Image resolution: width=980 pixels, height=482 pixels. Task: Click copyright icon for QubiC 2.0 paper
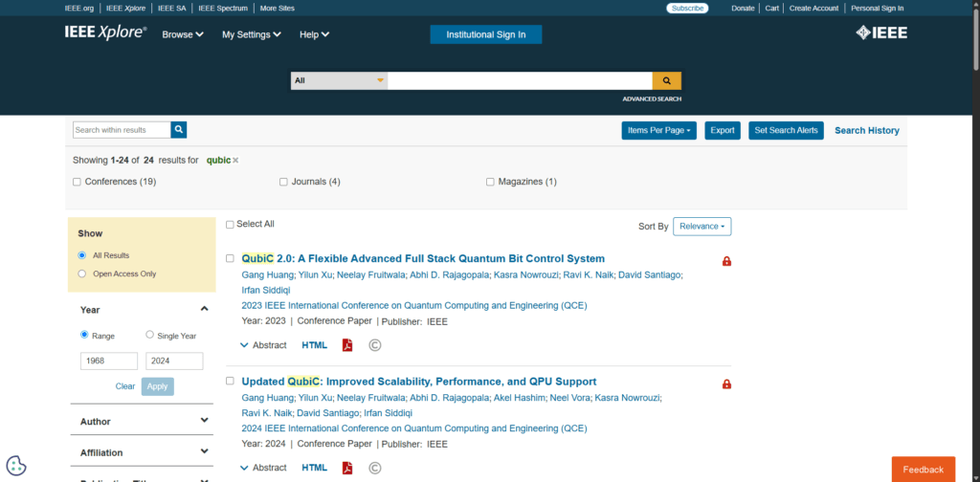(375, 345)
